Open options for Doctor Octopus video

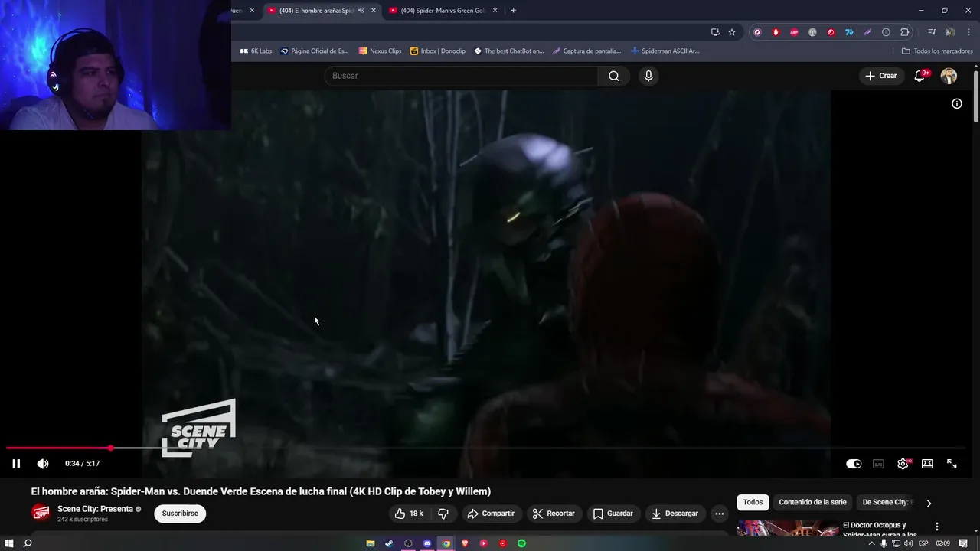[x=936, y=527]
